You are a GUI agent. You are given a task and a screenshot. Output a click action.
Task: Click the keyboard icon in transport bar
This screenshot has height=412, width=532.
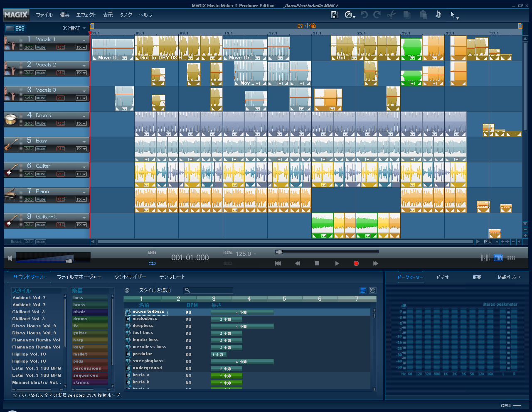coord(498,258)
